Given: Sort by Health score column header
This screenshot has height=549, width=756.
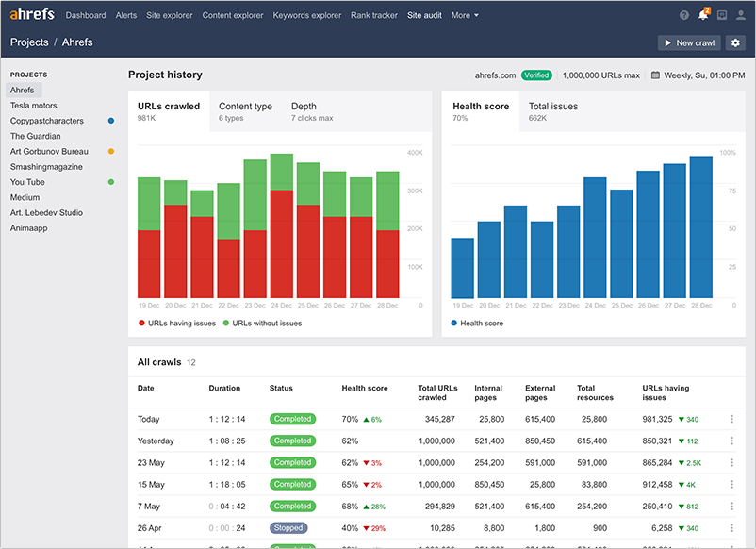Looking at the screenshot, I should 365,388.
